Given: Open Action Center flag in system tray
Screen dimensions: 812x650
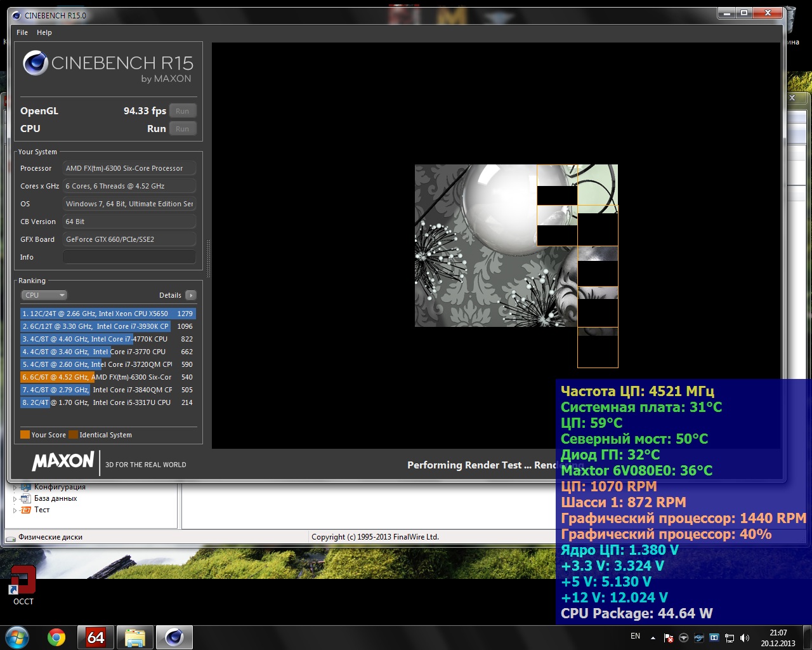Looking at the screenshot, I should 668,637.
